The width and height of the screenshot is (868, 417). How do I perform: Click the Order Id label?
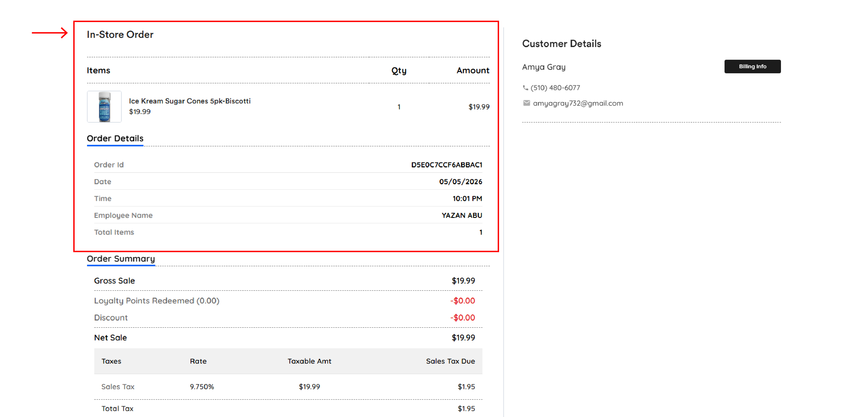point(108,165)
